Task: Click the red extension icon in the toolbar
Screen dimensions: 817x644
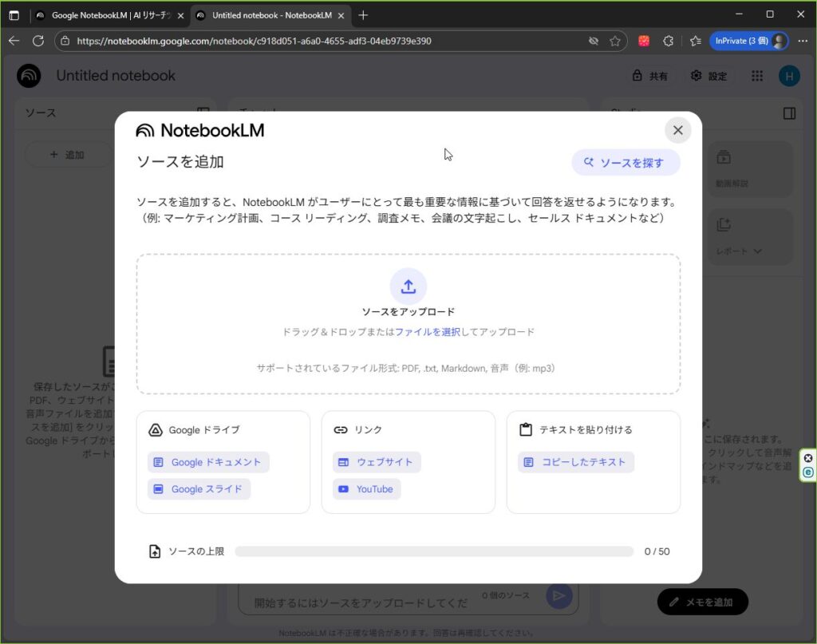Action: (x=644, y=41)
